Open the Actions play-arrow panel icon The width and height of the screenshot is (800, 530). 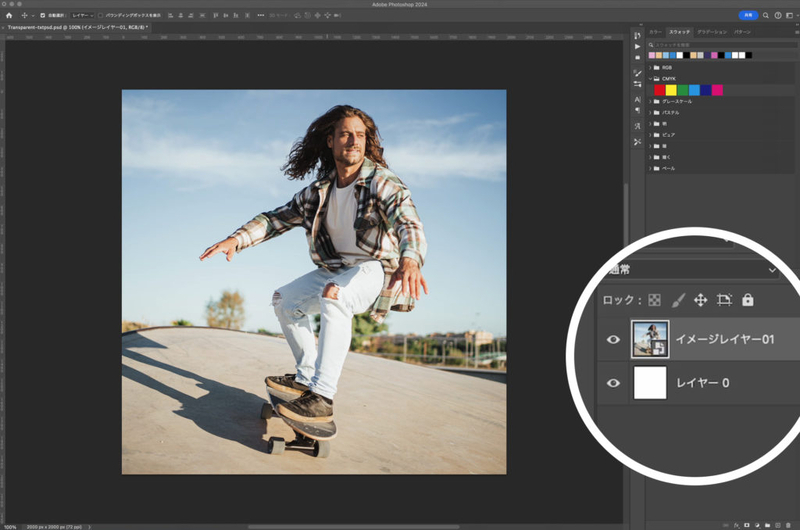pyautogui.click(x=637, y=46)
